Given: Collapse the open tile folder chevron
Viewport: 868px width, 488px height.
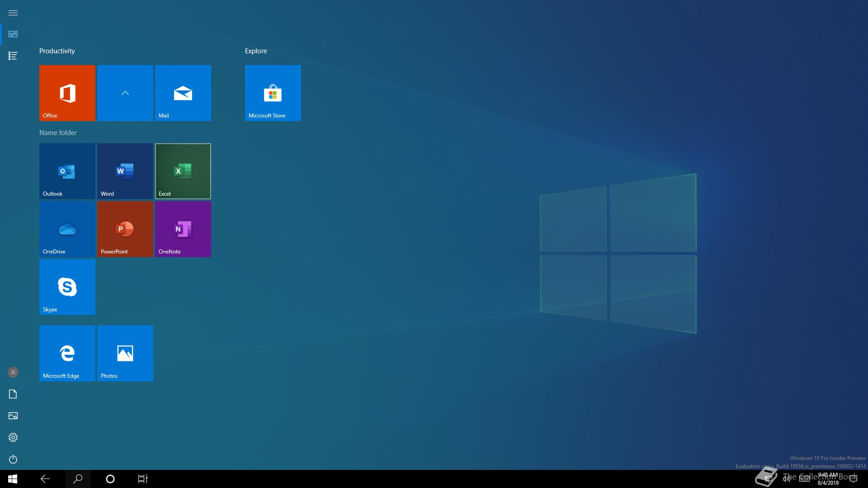Looking at the screenshot, I should click(x=125, y=93).
